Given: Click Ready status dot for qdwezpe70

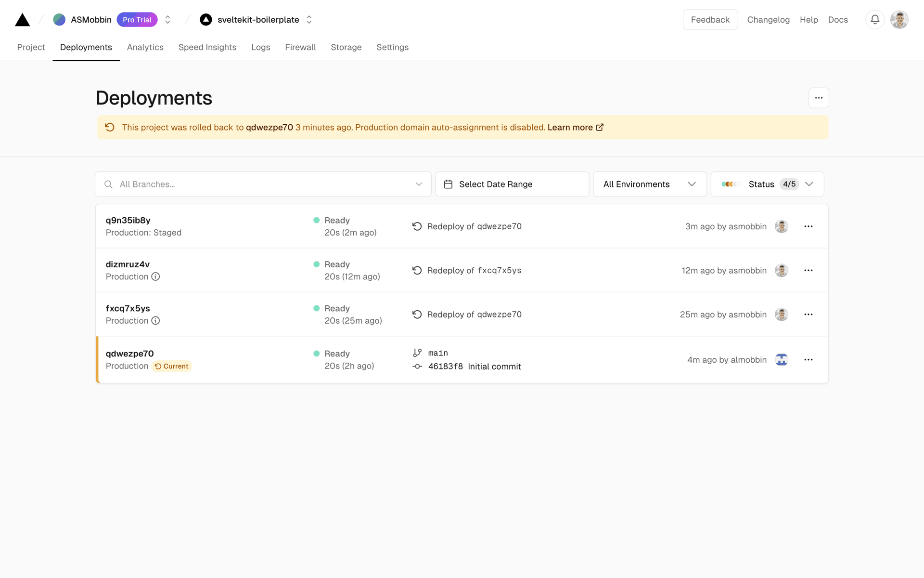Looking at the screenshot, I should coord(317,354).
